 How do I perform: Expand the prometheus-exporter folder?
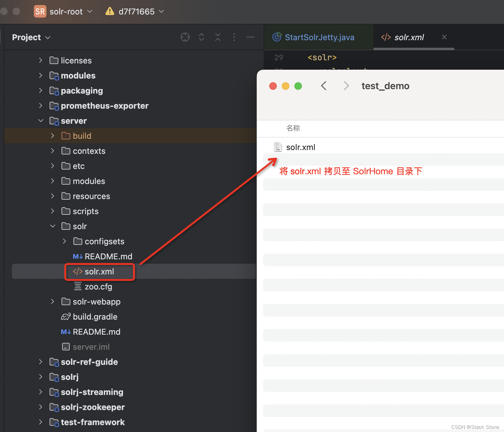(x=40, y=105)
